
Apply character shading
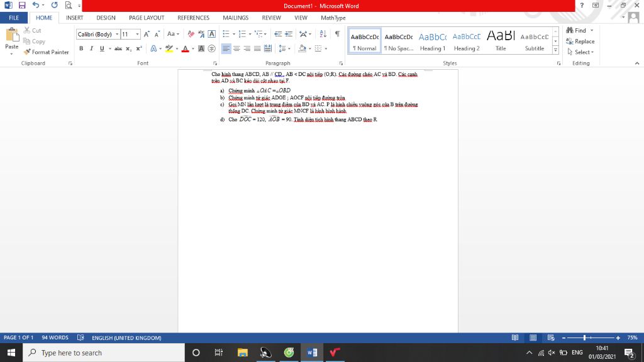tap(201, 48)
